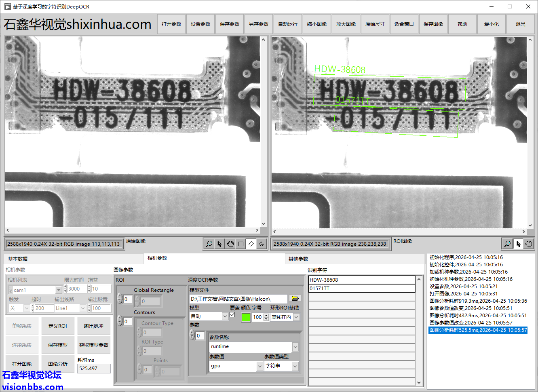Expand the 参数值 dropdown showing gpu
Viewport: 538px width, 392px height.
coord(260,366)
